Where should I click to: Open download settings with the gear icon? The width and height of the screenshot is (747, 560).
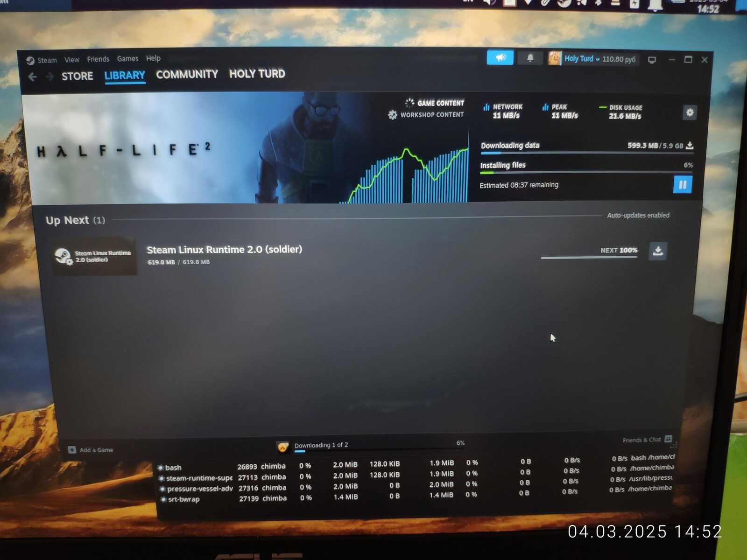coord(690,112)
